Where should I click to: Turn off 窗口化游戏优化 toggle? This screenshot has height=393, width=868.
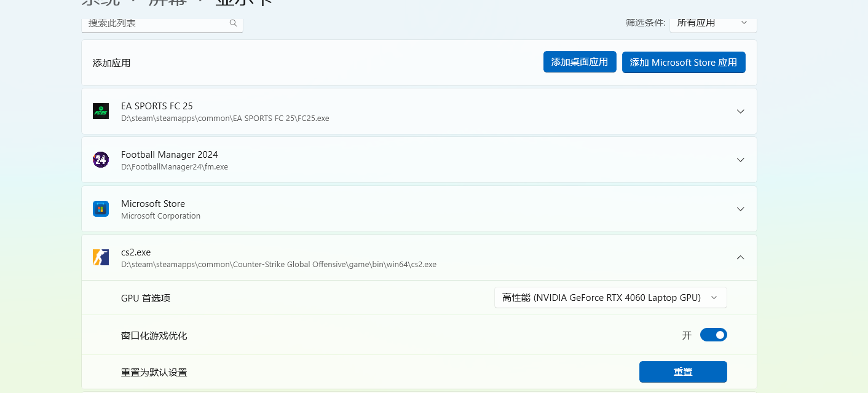tap(713, 335)
